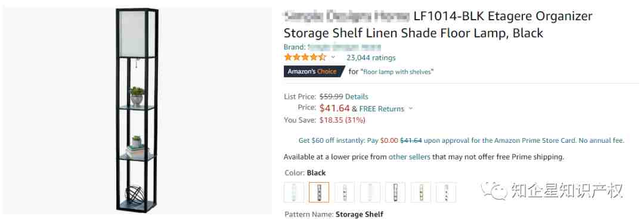Screen dimensions: 644x219
Task: Expand the star rating breakdown chevron
Action: [333, 57]
